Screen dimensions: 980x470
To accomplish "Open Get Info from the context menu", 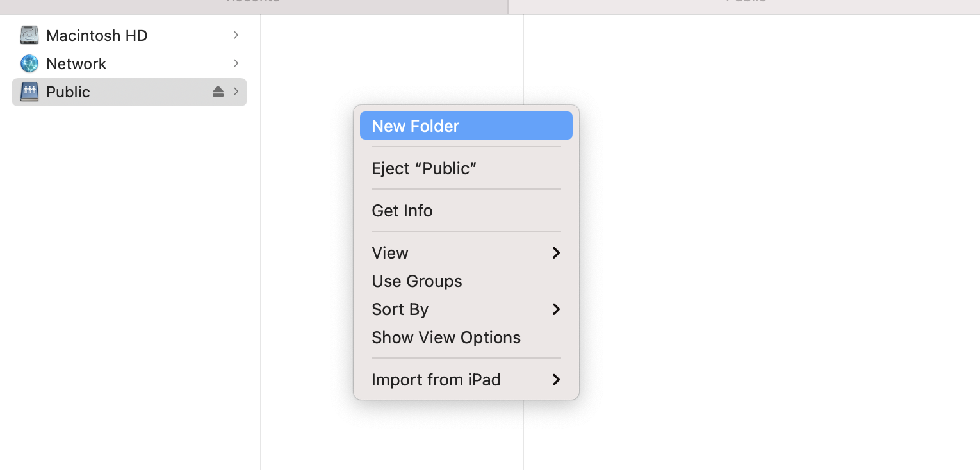I will click(x=466, y=211).
